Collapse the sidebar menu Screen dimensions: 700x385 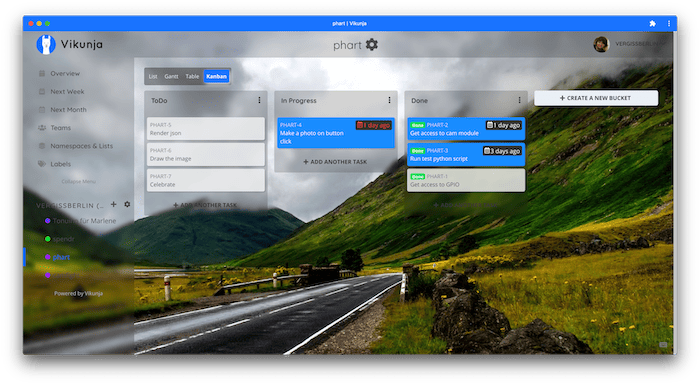pyautogui.click(x=79, y=182)
